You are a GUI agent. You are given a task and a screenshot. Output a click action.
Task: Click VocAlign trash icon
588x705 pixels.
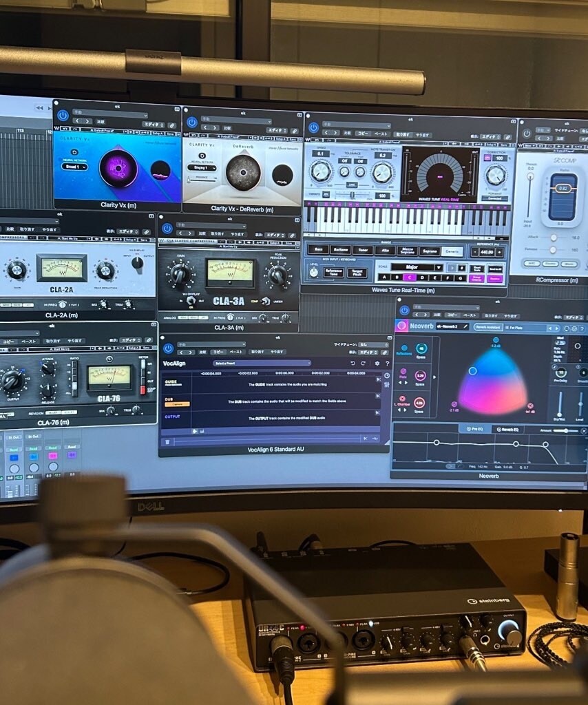(x=168, y=443)
